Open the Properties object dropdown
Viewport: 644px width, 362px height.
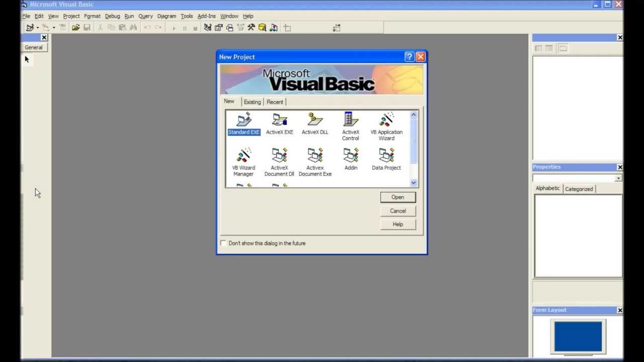[x=618, y=178]
